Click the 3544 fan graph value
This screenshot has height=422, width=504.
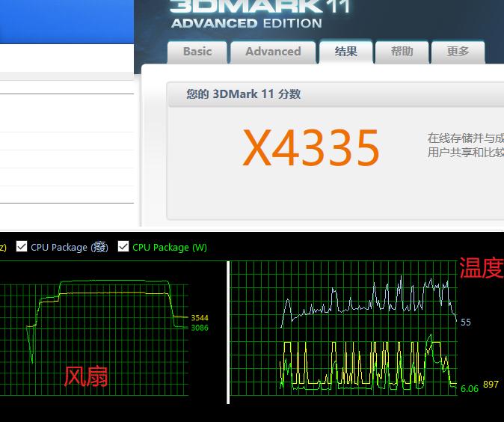(x=200, y=318)
